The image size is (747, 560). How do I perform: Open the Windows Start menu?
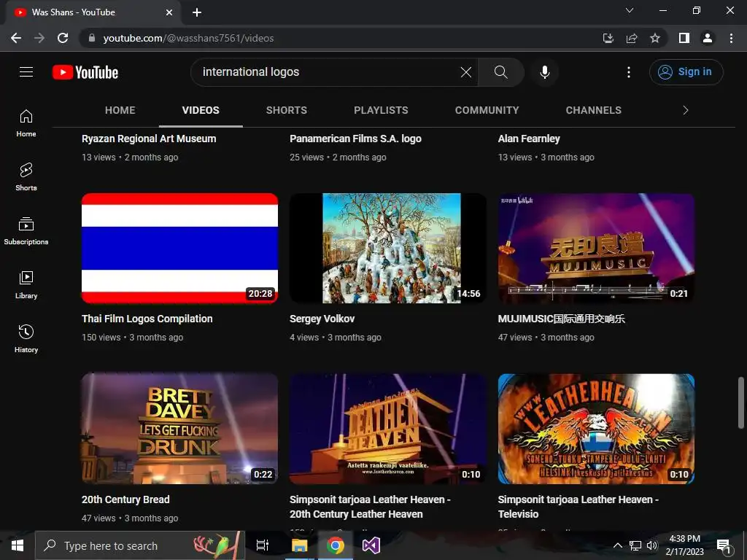pos(18,545)
